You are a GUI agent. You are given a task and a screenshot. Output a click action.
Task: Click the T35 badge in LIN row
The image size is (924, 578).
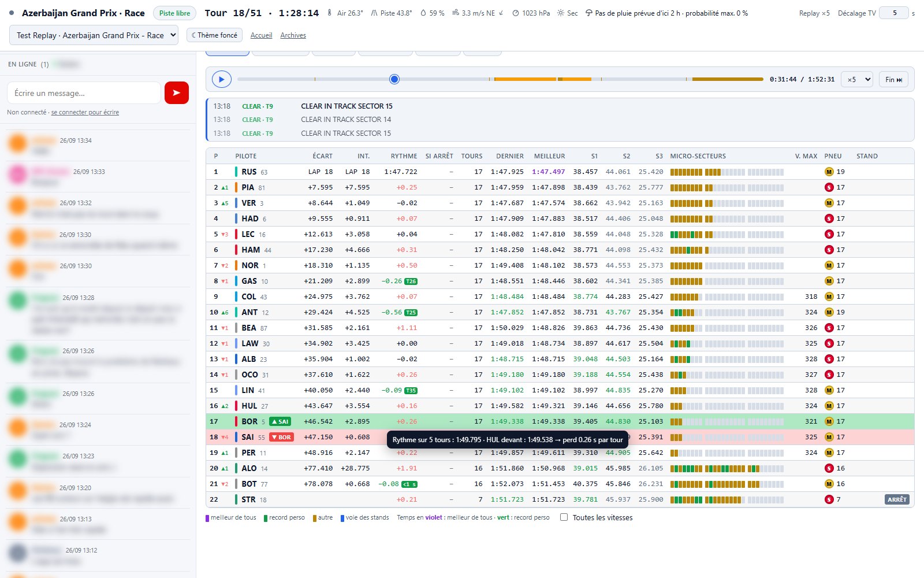tap(411, 391)
